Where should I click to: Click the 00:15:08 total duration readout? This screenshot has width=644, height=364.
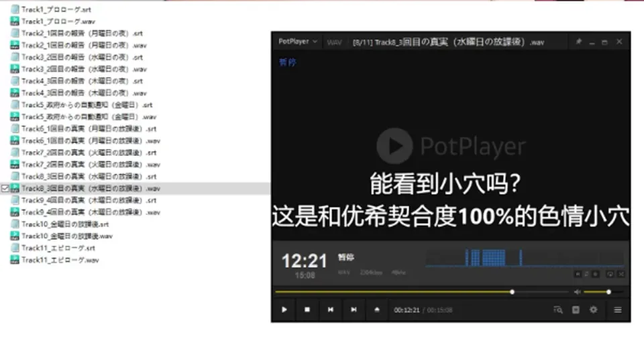[439, 310]
